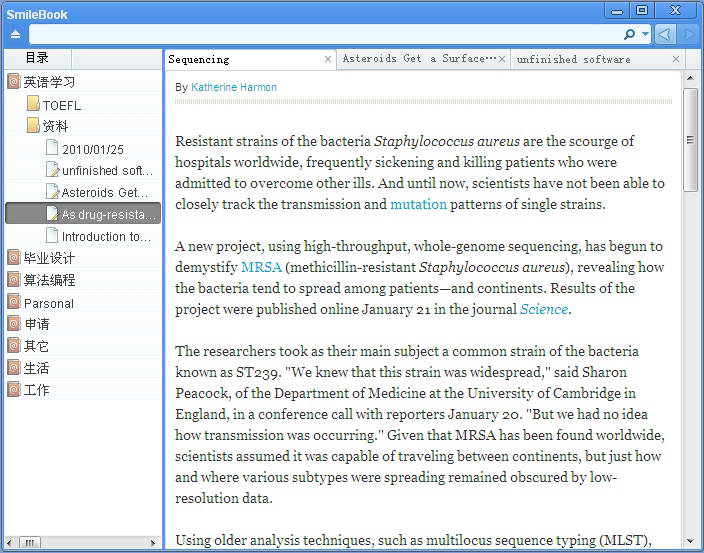Go back with the left arrow button
Screen dimensions: 704x553
(665, 34)
